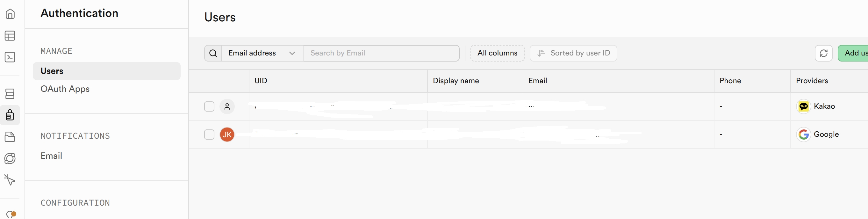Screen dimensions: 868x219
Task: Open the Email address filter dropdown
Action: coord(262,53)
